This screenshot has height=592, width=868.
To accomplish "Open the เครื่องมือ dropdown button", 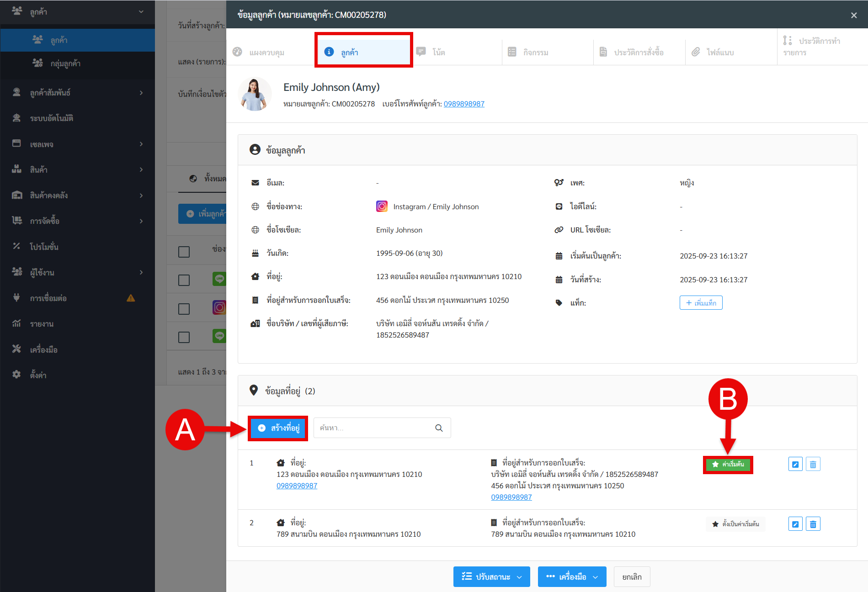I will [572, 576].
